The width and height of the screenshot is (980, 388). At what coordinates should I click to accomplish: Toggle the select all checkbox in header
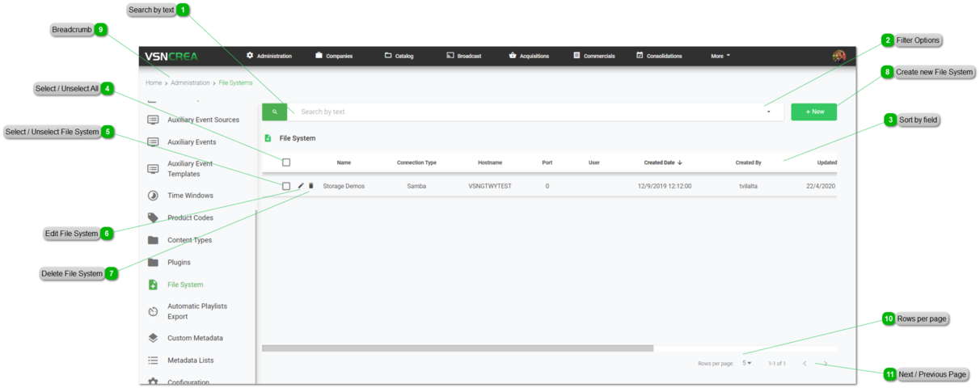pos(286,162)
